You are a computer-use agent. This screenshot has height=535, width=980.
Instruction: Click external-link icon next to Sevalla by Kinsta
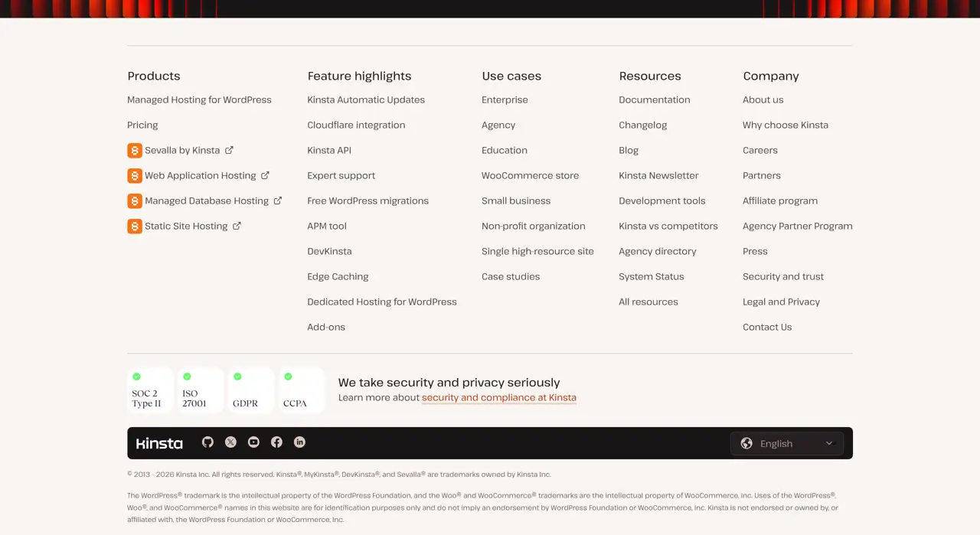click(229, 150)
